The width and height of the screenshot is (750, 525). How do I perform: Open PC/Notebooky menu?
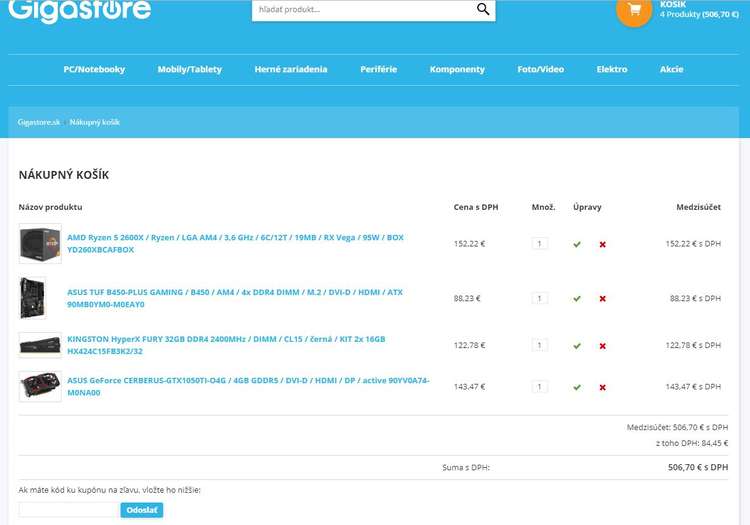tap(94, 69)
